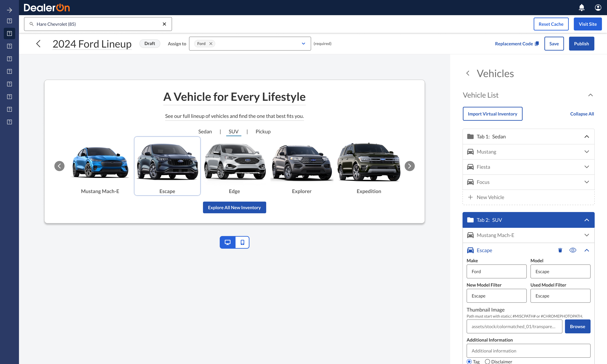The width and height of the screenshot is (607, 364).
Task: Click Reset Cache
Action: pos(551,24)
